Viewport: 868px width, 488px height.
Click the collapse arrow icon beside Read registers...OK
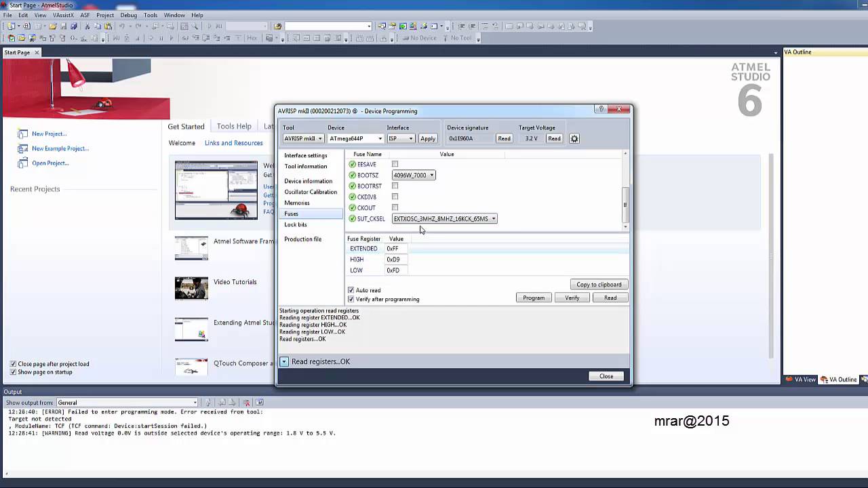(284, 362)
